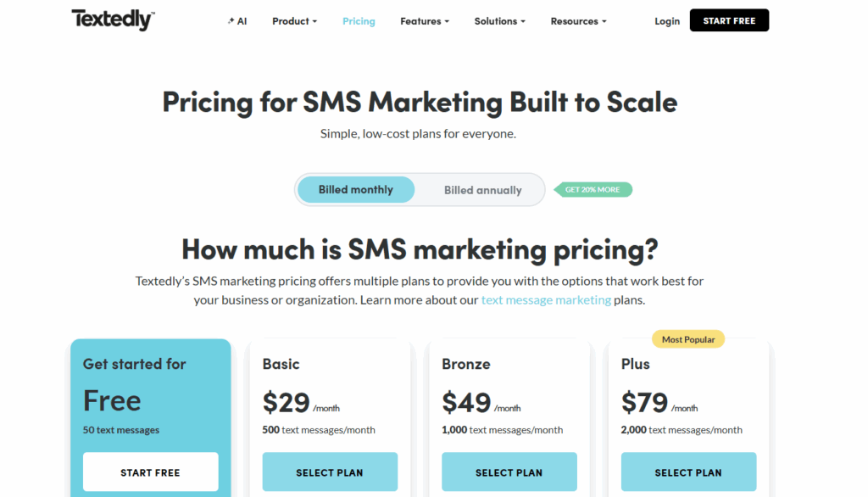Select the Pricing navigation item
This screenshot has height=497, width=868.
click(x=359, y=21)
